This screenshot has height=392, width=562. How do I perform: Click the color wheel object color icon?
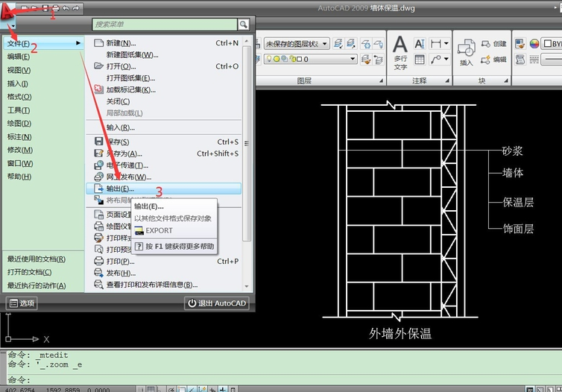(x=534, y=44)
